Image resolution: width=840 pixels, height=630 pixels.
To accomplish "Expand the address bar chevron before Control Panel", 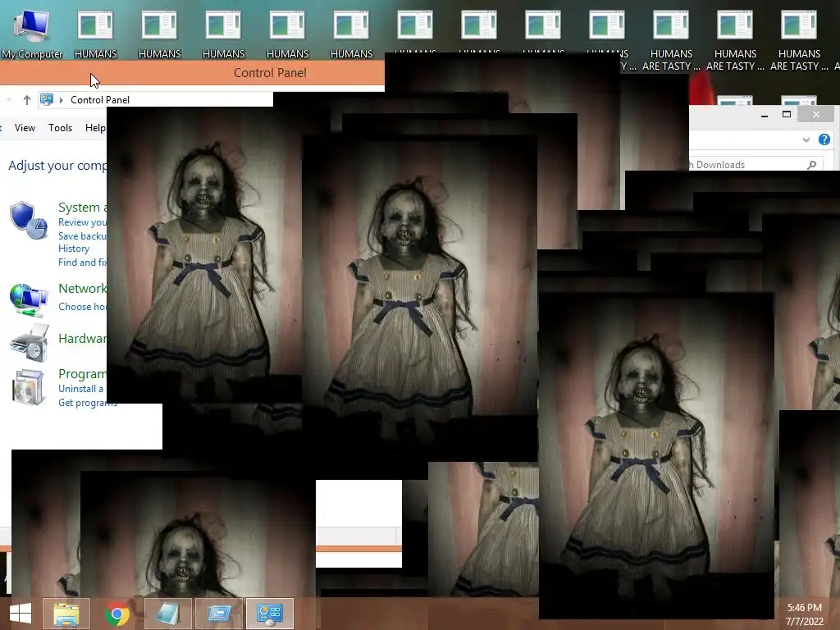I will [61, 100].
